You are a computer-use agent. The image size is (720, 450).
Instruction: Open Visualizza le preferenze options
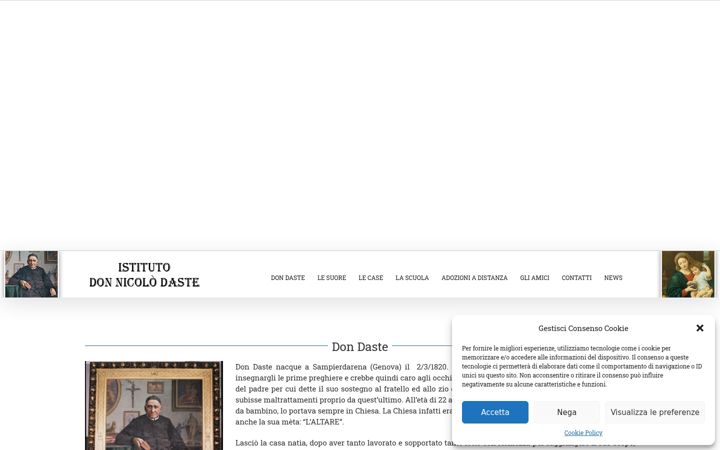pos(655,412)
